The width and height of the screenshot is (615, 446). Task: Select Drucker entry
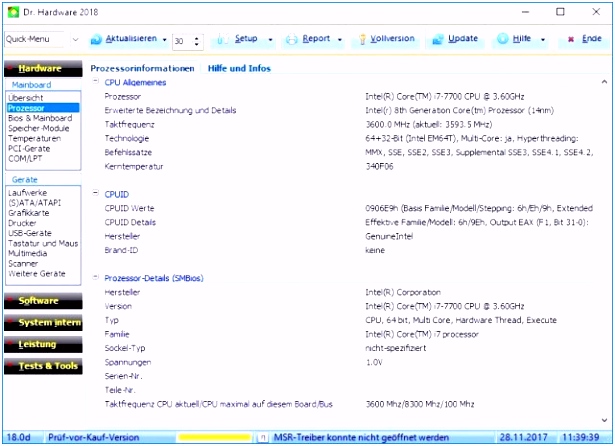[22, 223]
